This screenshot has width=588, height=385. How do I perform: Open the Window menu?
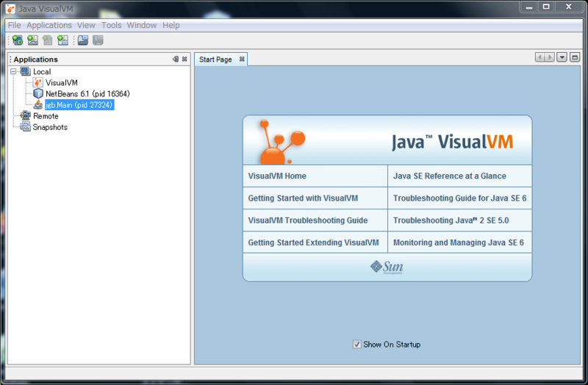[x=142, y=25]
